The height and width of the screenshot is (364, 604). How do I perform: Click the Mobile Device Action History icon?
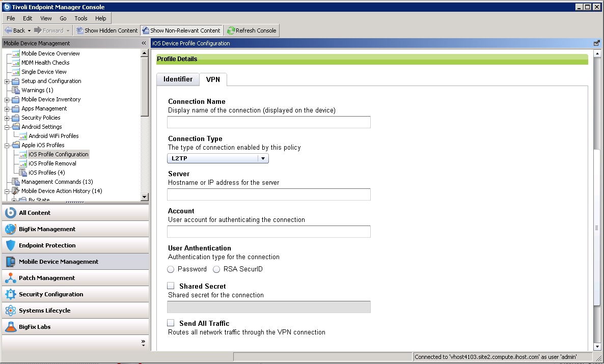[x=16, y=191]
